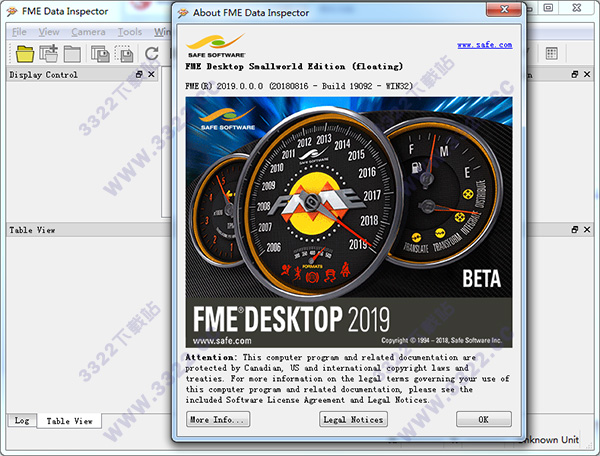Click the Close Dataset folder icon
The height and width of the screenshot is (456, 600).
[73, 53]
